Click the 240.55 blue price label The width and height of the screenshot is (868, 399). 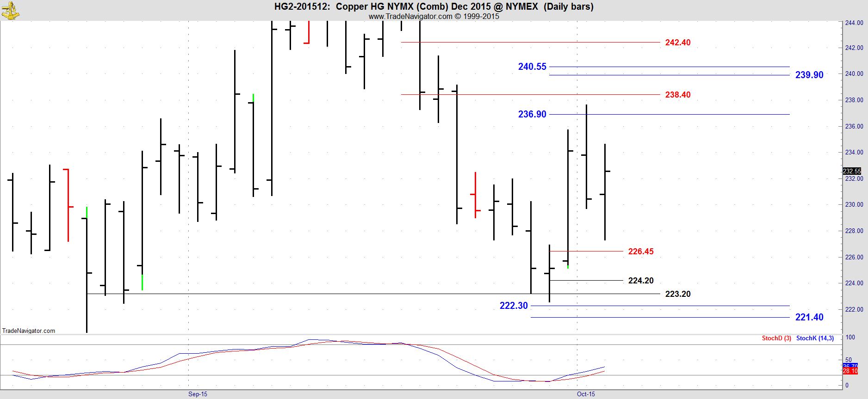pos(532,67)
